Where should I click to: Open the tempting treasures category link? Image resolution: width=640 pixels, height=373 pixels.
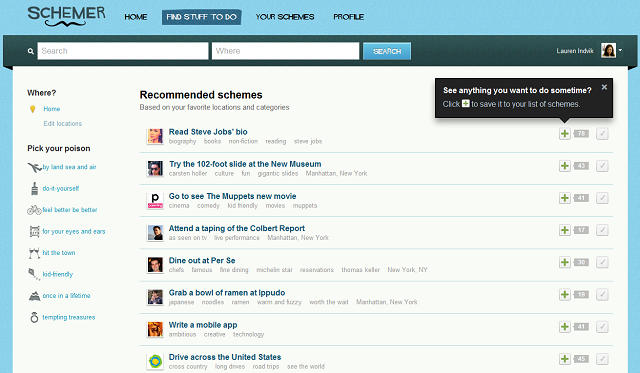[x=69, y=317]
